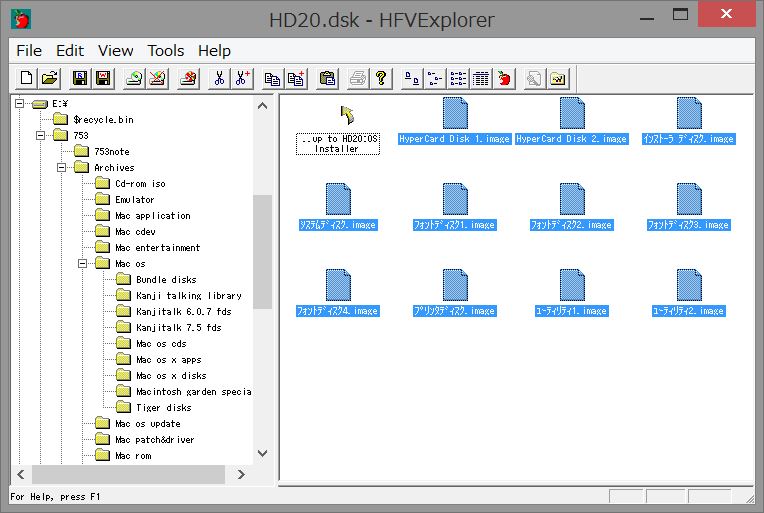The width and height of the screenshot is (764, 513).
Task: Open the View menu
Action: point(115,51)
